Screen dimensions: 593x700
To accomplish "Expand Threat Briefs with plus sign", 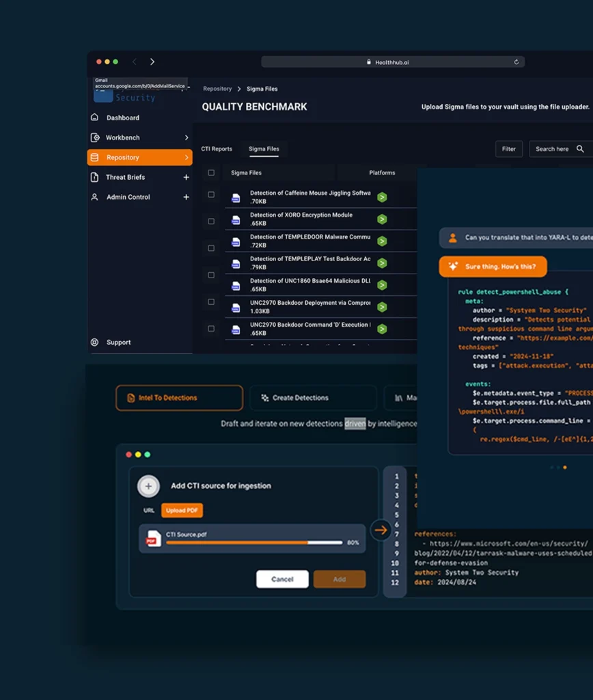I will pyautogui.click(x=186, y=177).
